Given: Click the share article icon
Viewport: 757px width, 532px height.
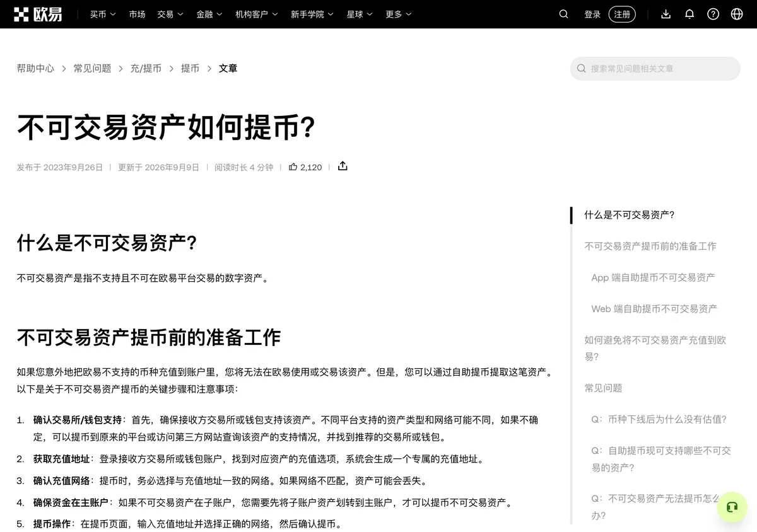Looking at the screenshot, I should tap(343, 166).
